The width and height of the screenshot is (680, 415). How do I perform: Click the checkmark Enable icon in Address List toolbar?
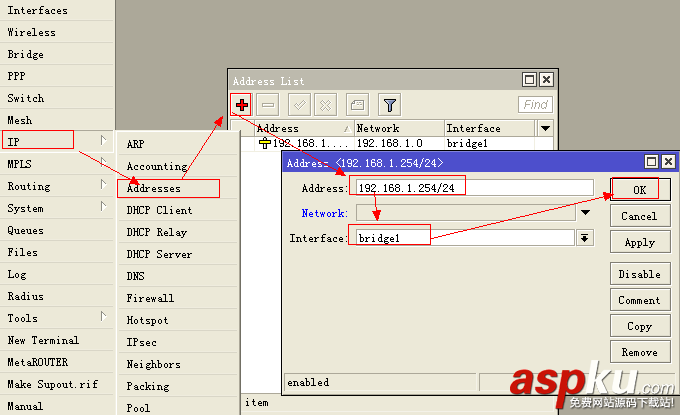[x=299, y=105]
